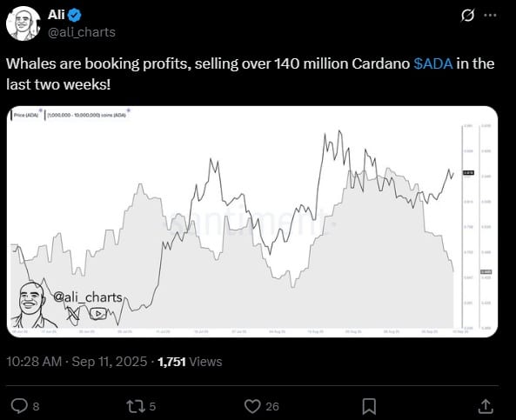516x420 pixels.
Task: Click the Price (ADA) legend label
Action: [26, 115]
